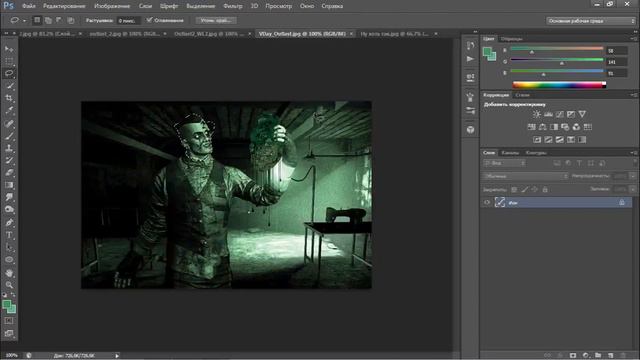Select the Hand tool
This screenshot has width=640, height=360.
tap(9, 273)
